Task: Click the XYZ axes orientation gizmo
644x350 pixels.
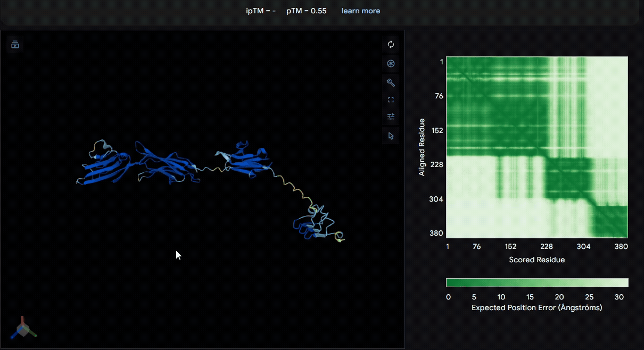Action: pos(23,329)
